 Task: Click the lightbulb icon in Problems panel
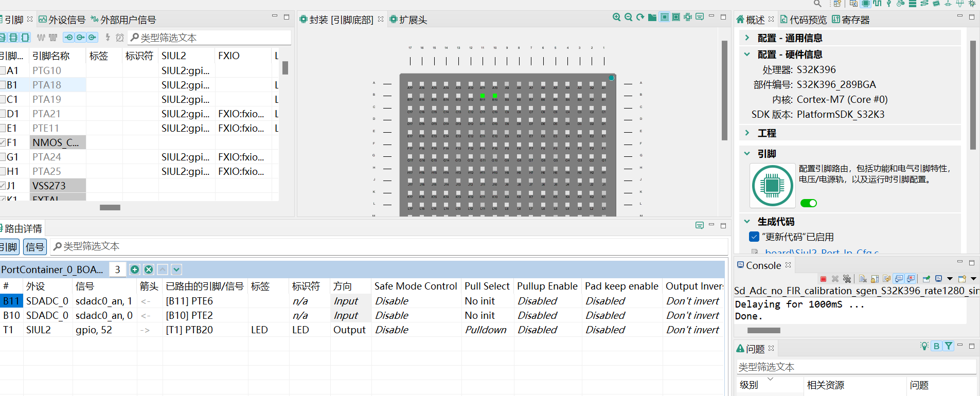click(x=924, y=346)
